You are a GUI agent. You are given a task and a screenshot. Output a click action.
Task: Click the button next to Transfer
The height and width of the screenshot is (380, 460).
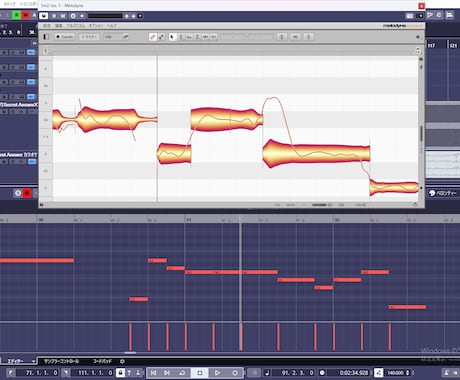point(89,37)
